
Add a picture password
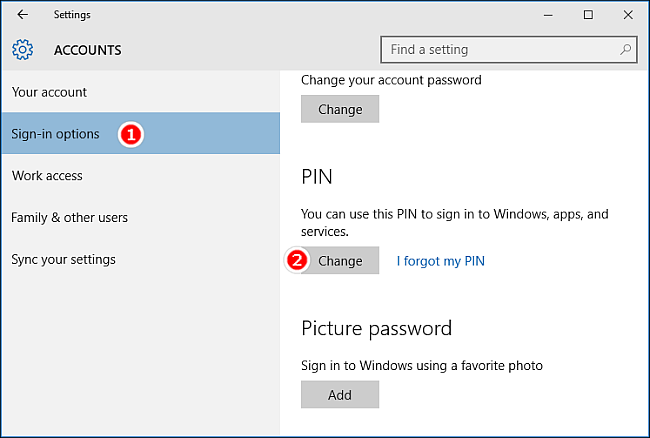(x=340, y=394)
